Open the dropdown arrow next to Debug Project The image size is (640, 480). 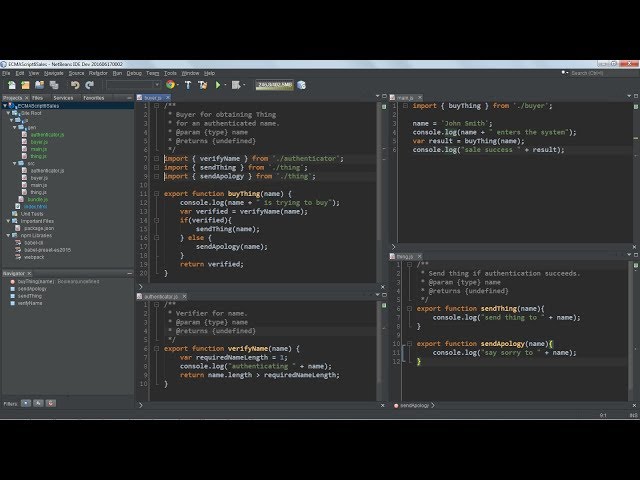(x=244, y=85)
